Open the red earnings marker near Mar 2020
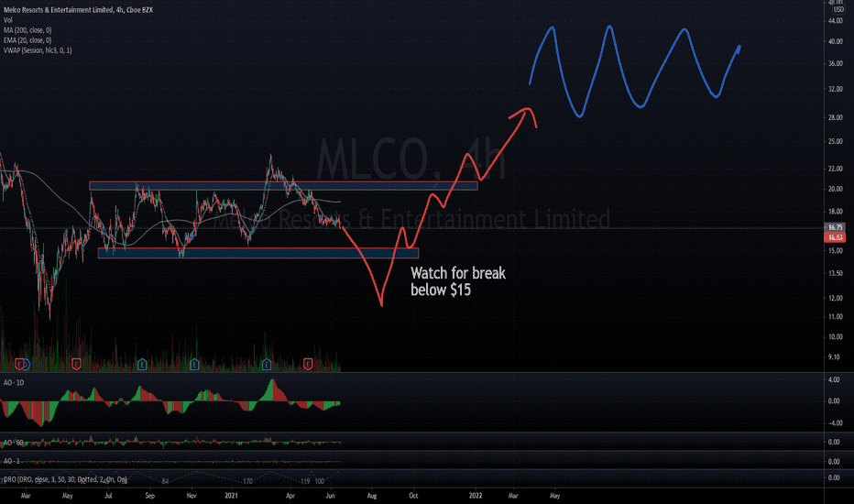854x504 pixels. pos(19,364)
